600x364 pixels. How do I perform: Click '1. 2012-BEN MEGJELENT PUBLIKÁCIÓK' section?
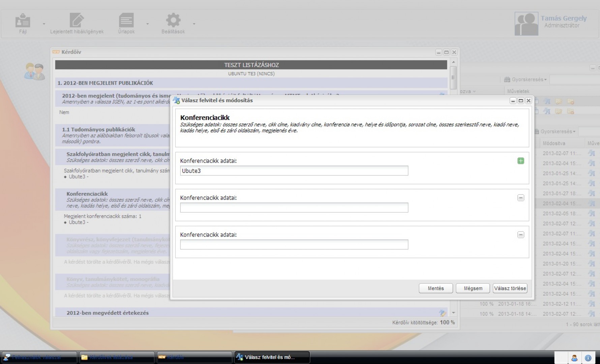pos(251,83)
